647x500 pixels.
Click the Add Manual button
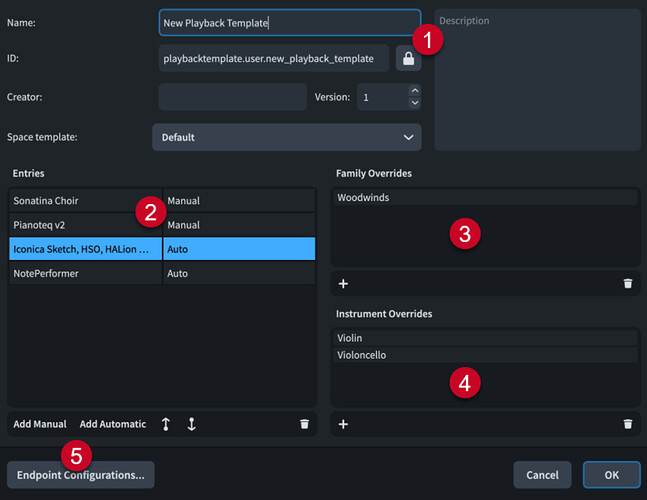[40, 424]
